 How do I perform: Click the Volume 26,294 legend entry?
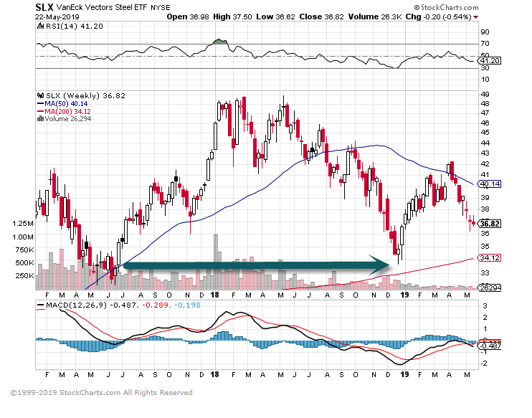(67, 119)
